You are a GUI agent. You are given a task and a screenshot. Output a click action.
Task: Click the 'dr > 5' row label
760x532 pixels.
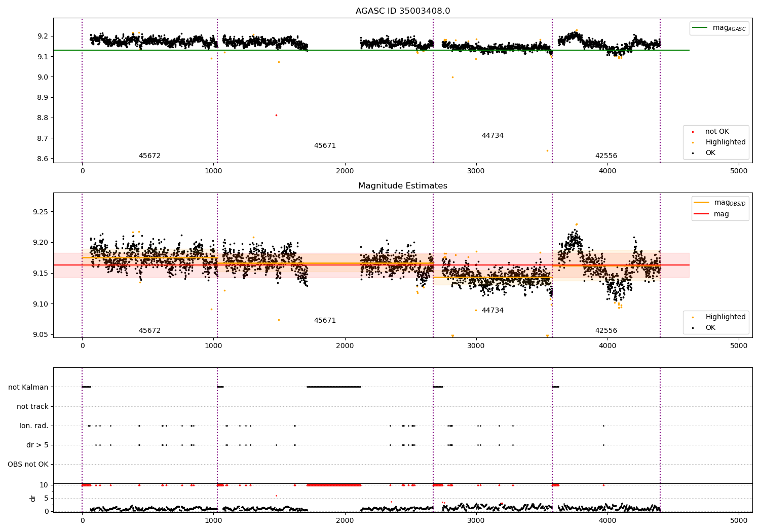[x=37, y=445]
